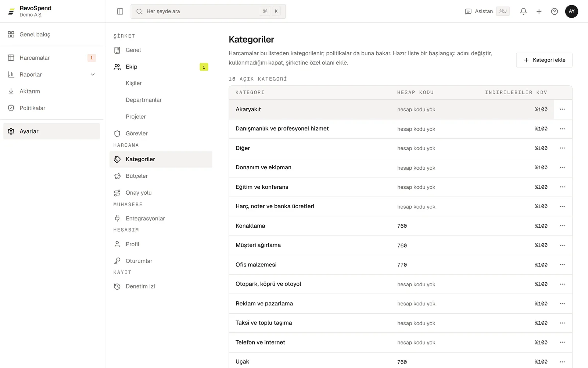Viewport: 588px width, 368px height.
Task: Open the Entegrasyonlar settings page
Action: click(x=161, y=219)
